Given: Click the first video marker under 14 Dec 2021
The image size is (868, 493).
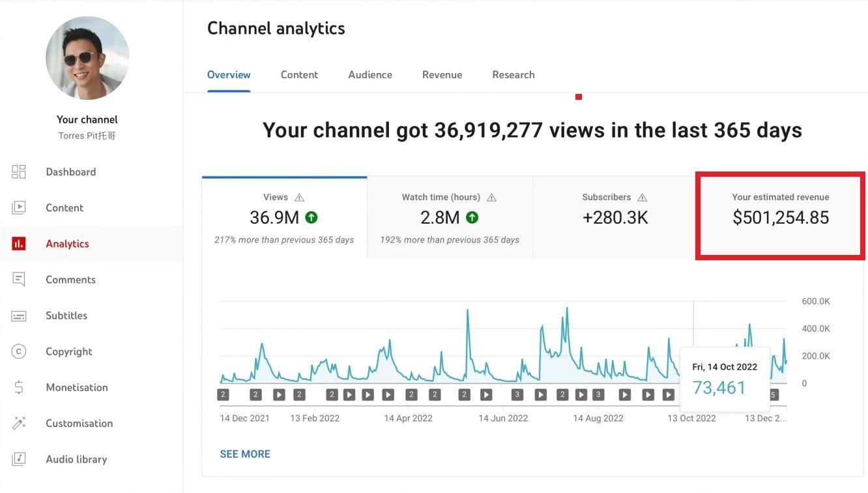Looking at the screenshot, I should point(224,395).
